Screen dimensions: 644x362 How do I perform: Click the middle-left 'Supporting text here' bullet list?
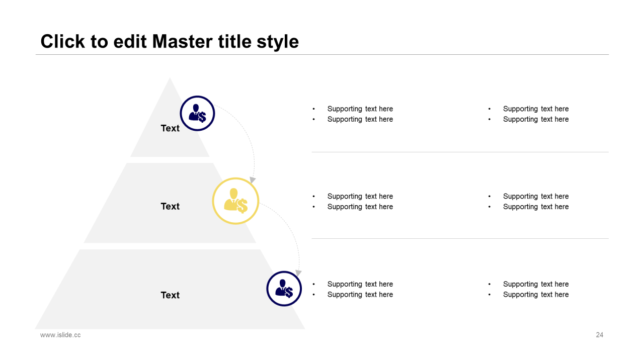point(353,202)
